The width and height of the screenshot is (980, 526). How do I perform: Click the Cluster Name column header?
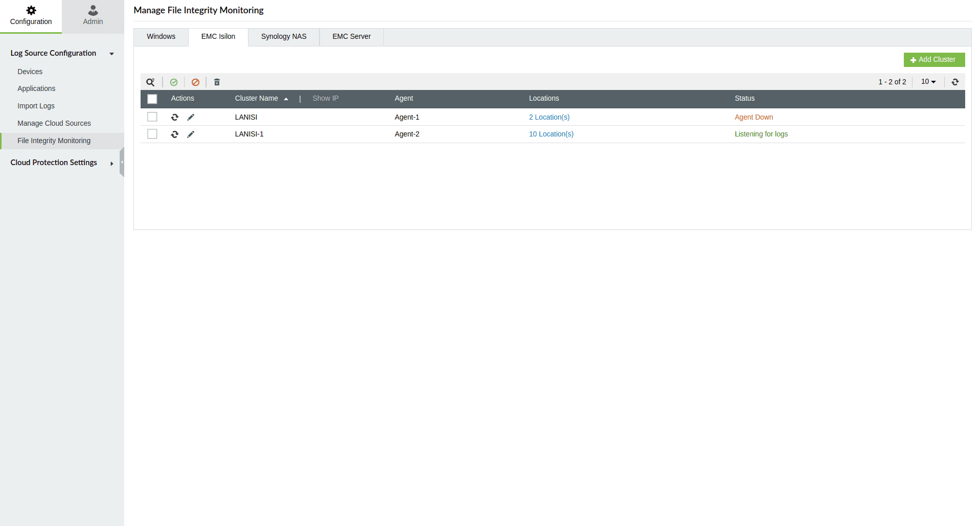click(x=256, y=99)
